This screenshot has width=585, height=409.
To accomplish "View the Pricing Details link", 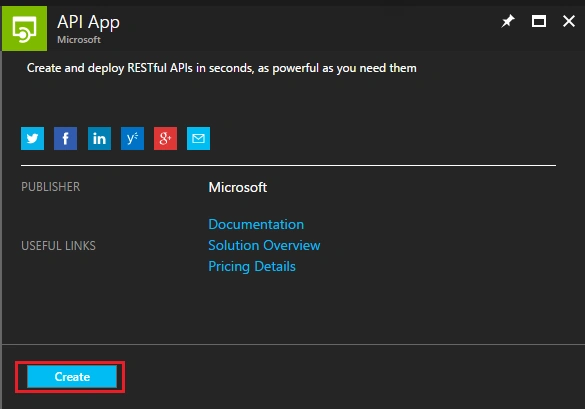I will tap(252, 266).
